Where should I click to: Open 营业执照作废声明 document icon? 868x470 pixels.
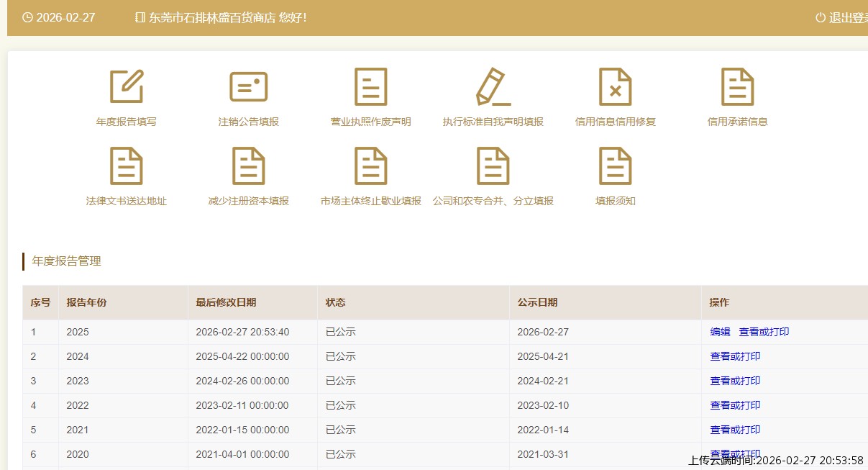371,87
